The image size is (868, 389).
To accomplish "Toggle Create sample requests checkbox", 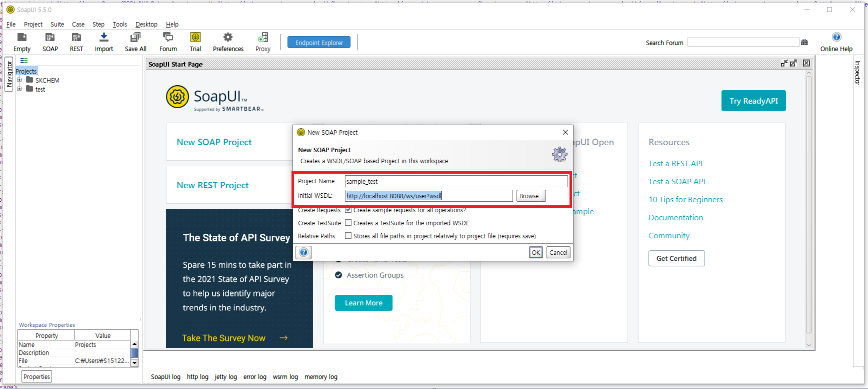I will [348, 210].
